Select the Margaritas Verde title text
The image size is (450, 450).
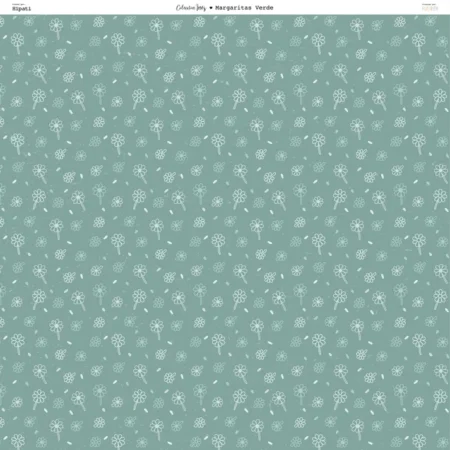pyautogui.click(x=244, y=8)
